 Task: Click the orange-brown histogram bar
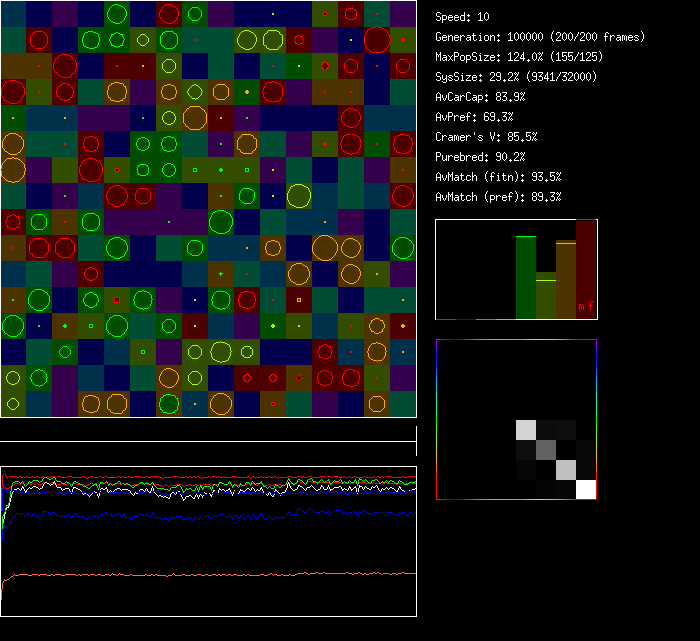566,280
